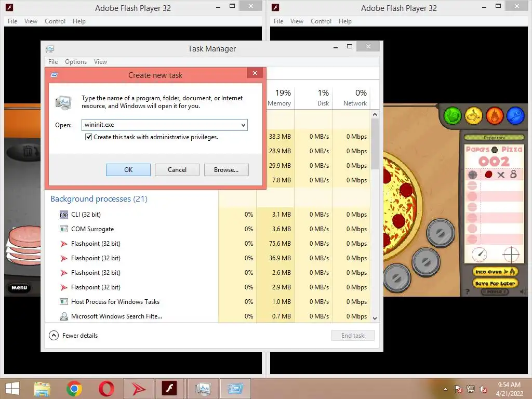532x399 pixels.
Task: Click the crosshair icon on order ticket
Action: point(511,255)
